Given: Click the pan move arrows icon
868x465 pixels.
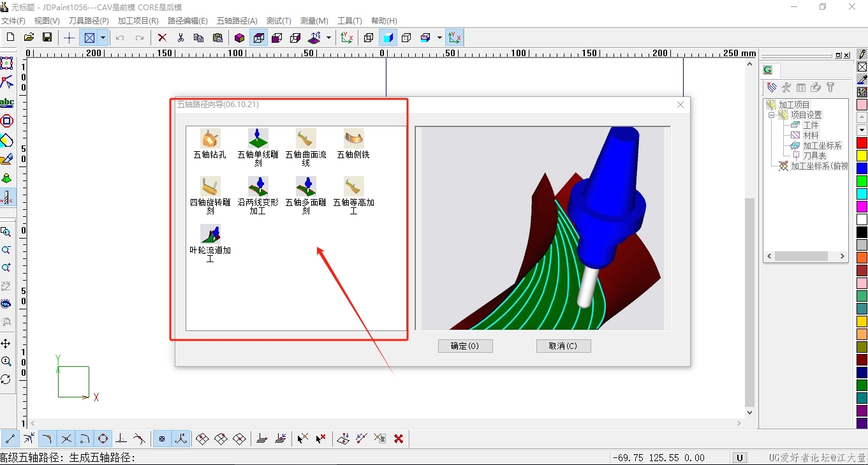Looking at the screenshot, I should (6, 343).
